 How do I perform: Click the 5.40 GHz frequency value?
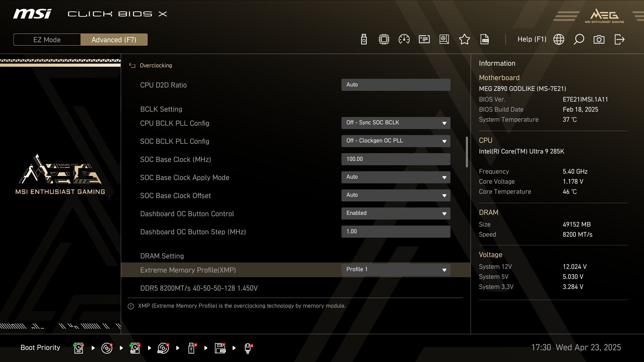pos(575,172)
